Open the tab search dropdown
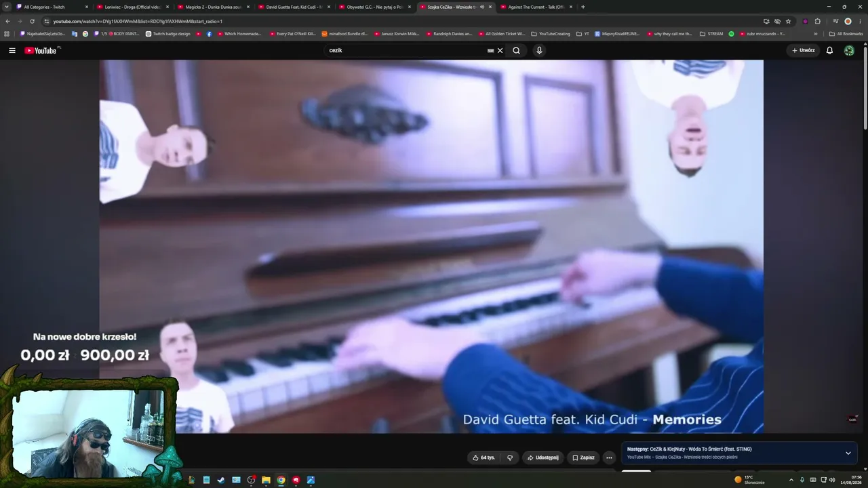The height and width of the screenshot is (488, 868). pos(7,7)
